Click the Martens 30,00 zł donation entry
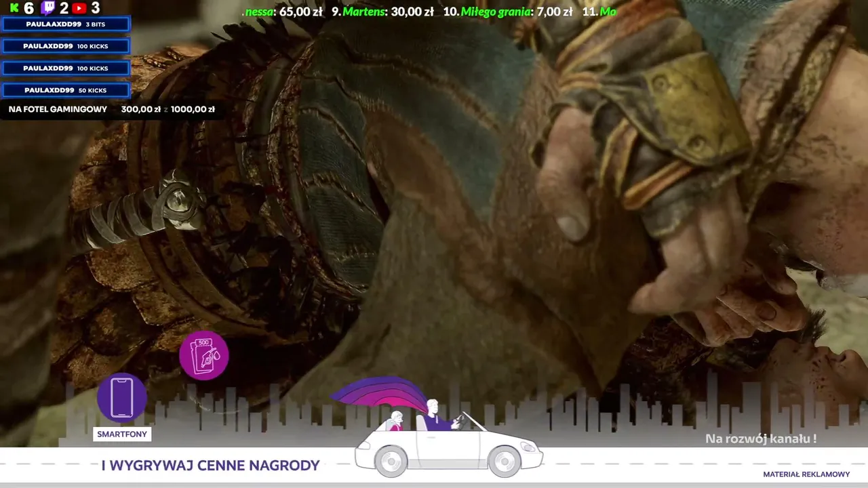This screenshot has height=488, width=868. (382, 12)
